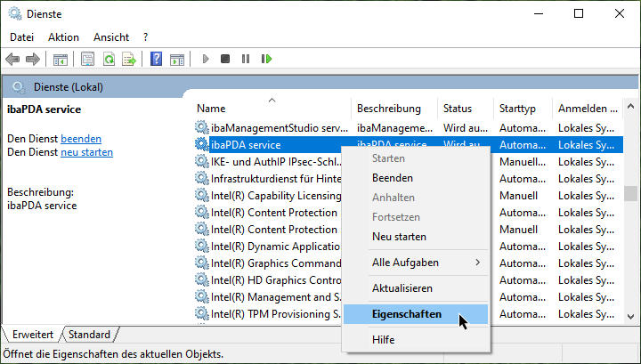Choose Beenden in the context menu
The height and width of the screenshot is (364, 641).
click(x=416, y=178)
